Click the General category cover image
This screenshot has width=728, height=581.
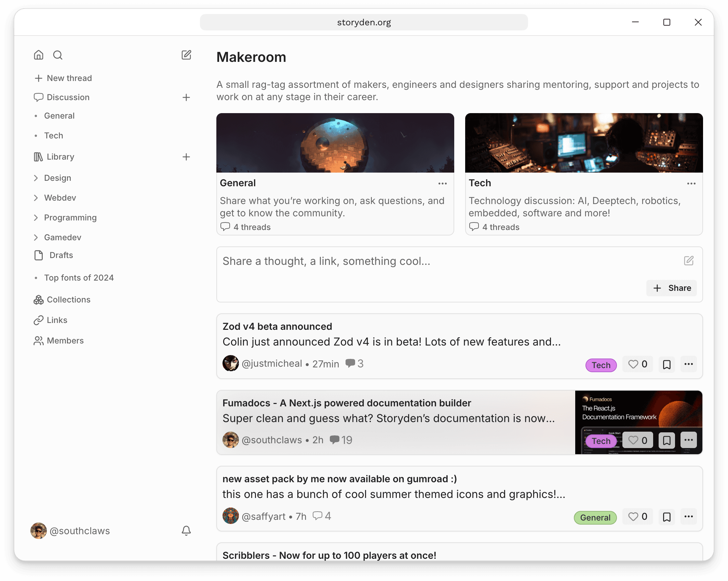[x=335, y=143]
